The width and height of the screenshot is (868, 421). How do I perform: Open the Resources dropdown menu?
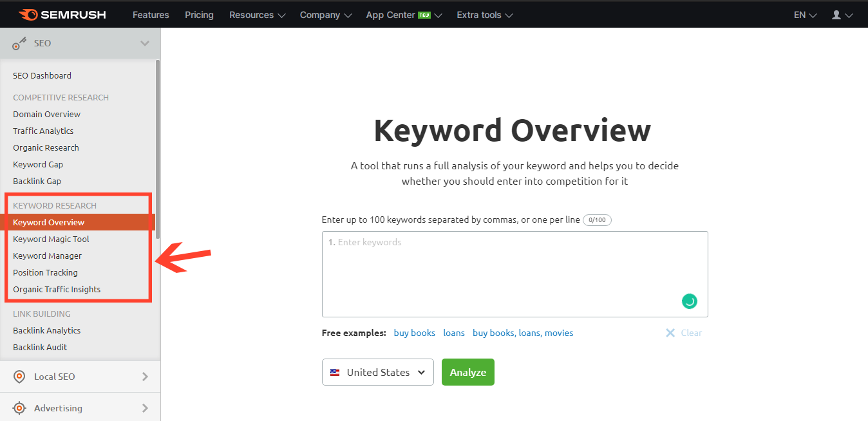coord(256,15)
